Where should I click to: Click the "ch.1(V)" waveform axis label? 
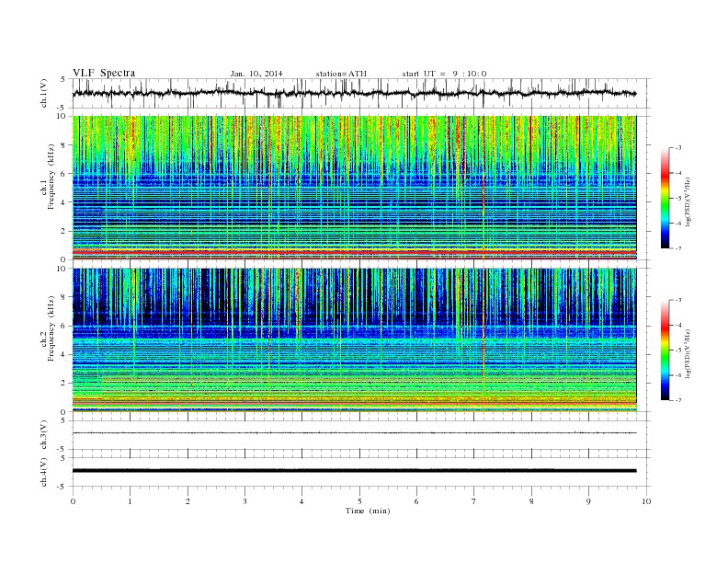pyautogui.click(x=44, y=93)
